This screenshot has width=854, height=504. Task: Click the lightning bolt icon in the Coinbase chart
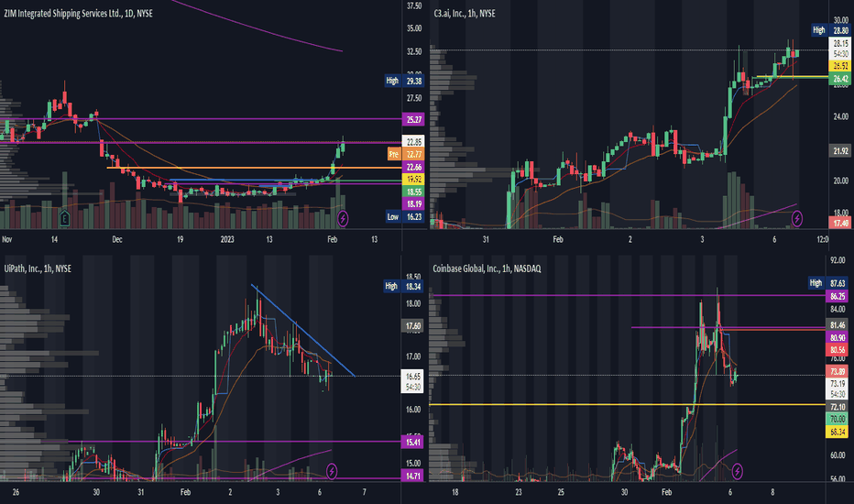point(737,471)
